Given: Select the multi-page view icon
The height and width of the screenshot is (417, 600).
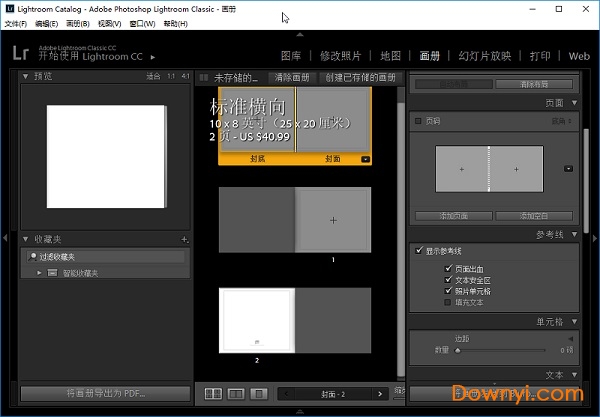Looking at the screenshot, I should coord(213,394).
